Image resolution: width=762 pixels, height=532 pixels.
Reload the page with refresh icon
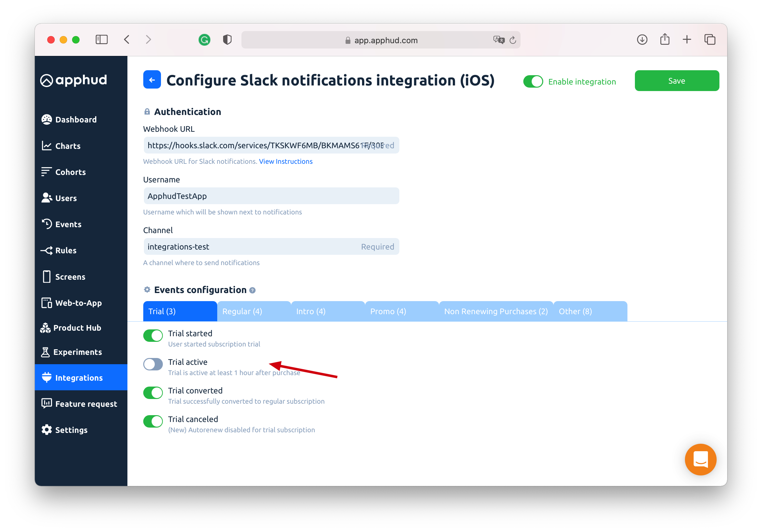pos(513,40)
